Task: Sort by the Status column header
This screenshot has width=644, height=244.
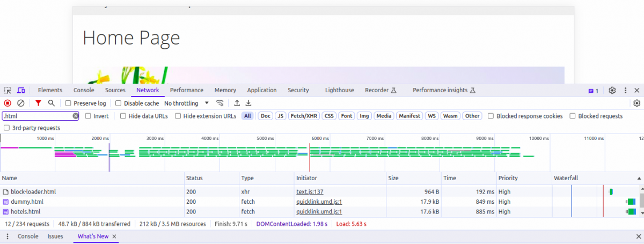Action: pyautogui.click(x=211, y=178)
